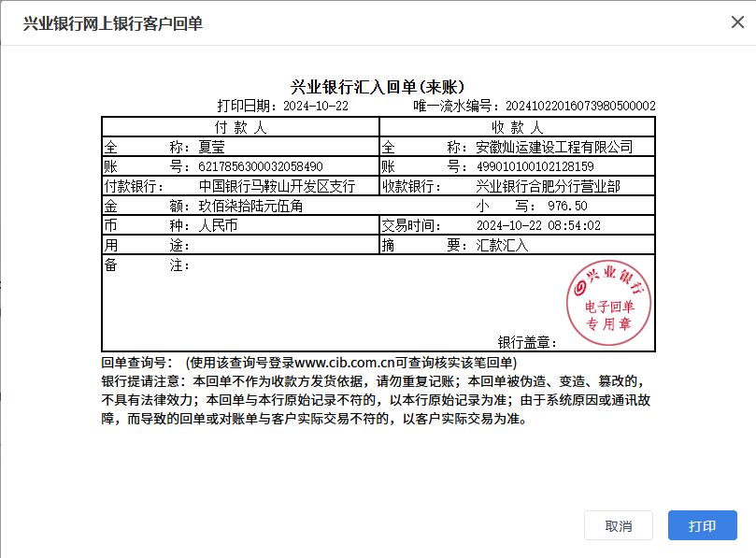Click the currency value 人民币
756x558 pixels.
[x=219, y=225]
